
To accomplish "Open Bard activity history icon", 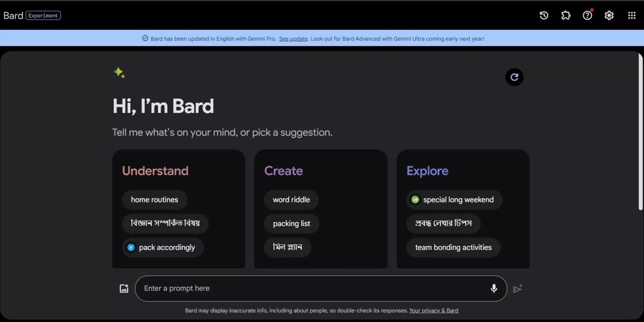I will (x=544, y=15).
